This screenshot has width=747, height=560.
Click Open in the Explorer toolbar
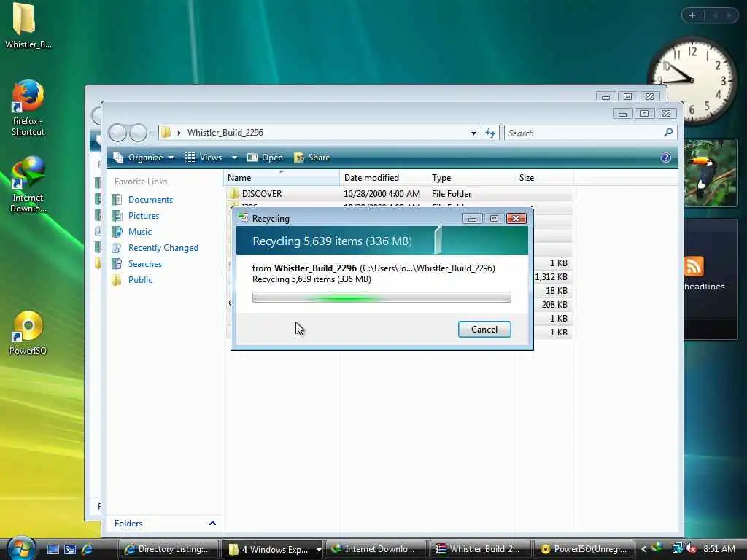pyautogui.click(x=265, y=157)
